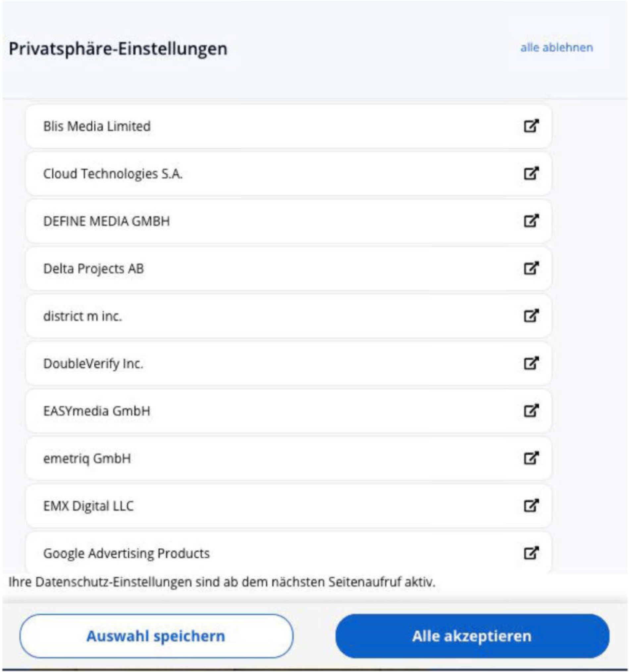Click Google Advertising Products external link icon

[531, 553]
